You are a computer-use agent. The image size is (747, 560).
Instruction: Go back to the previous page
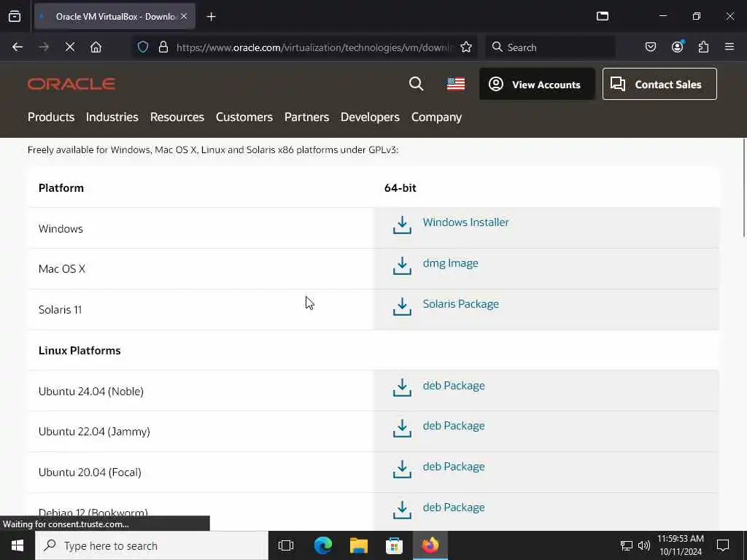point(18,47)
